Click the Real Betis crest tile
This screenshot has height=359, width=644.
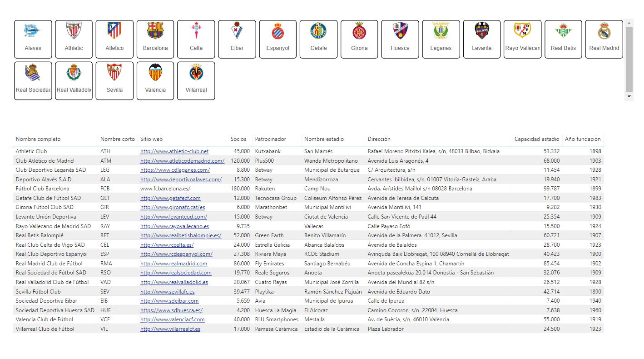click(x=563, y=39)
